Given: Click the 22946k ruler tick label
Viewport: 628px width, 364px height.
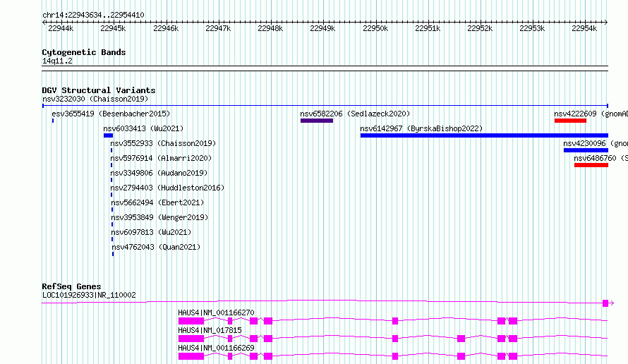Looking at the screenshot, I should pyautogui.click(x=166, y=28).
